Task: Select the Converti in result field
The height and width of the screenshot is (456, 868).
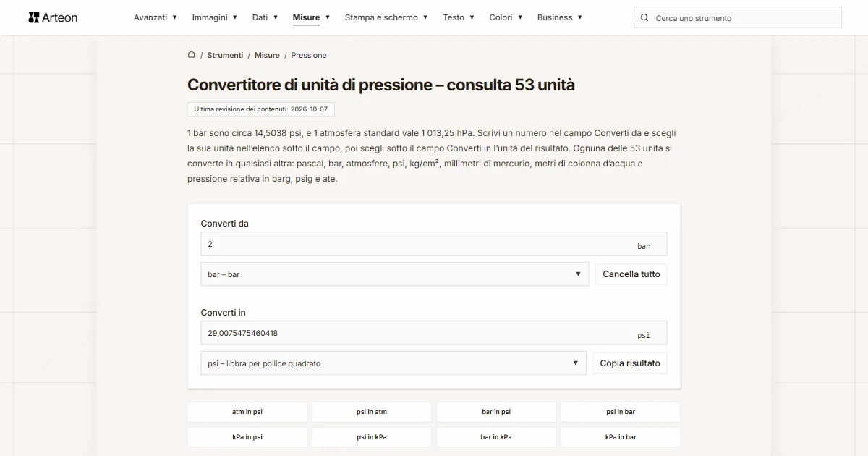Action: tap(434, 333)
